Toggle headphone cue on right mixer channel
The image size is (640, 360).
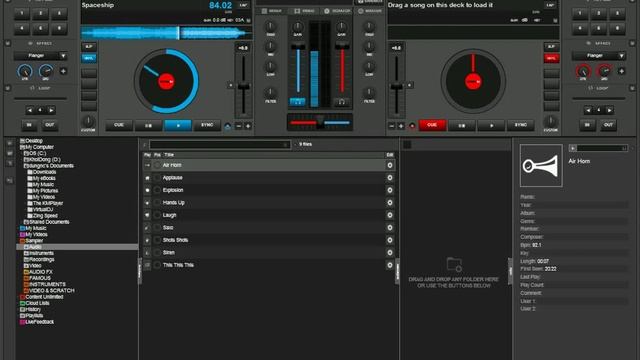point(342,102)
